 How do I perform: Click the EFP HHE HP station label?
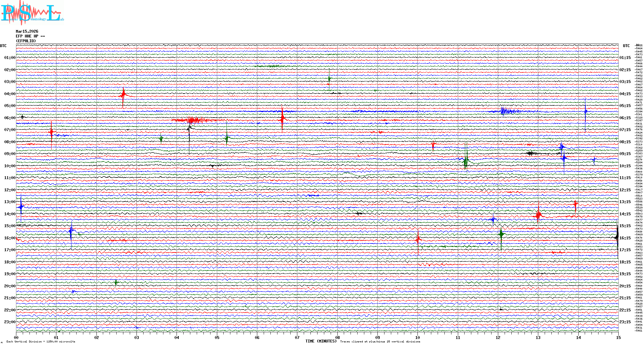[30, 36]
